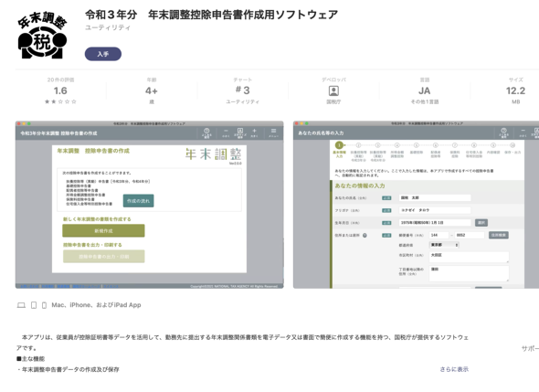The image size is (539, 392).
Task: Click the second app screenshot thumbnail
Action: pyautogui.click(x=416, y=205)
